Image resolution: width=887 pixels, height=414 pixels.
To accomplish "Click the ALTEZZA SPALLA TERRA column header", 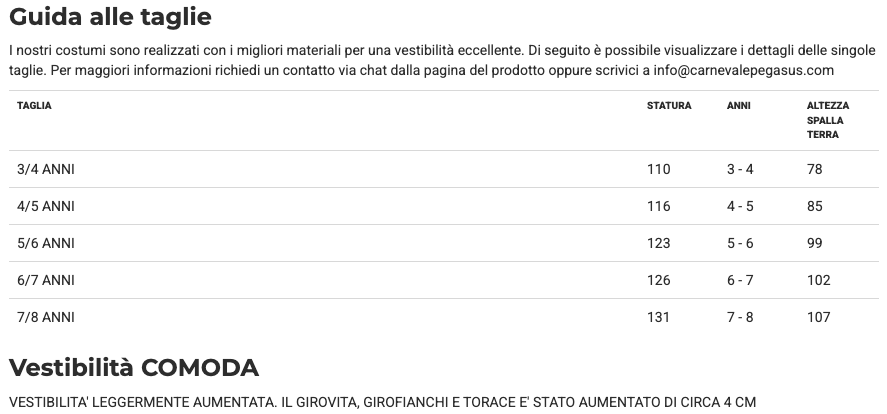I will pos(828,120).
